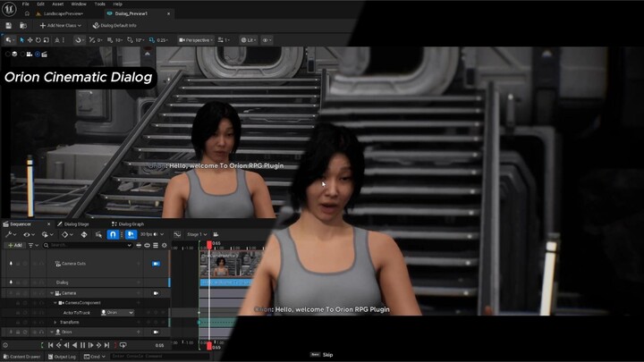644x362 pixels.
Task: Open the Edit menu
Action: pos(40,4)
